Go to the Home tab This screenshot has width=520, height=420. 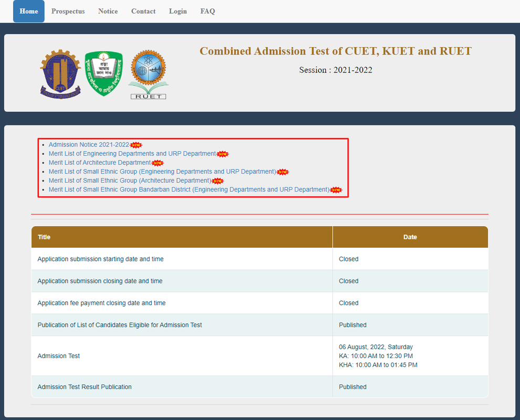pyautogui.click(x=29, y=11)
